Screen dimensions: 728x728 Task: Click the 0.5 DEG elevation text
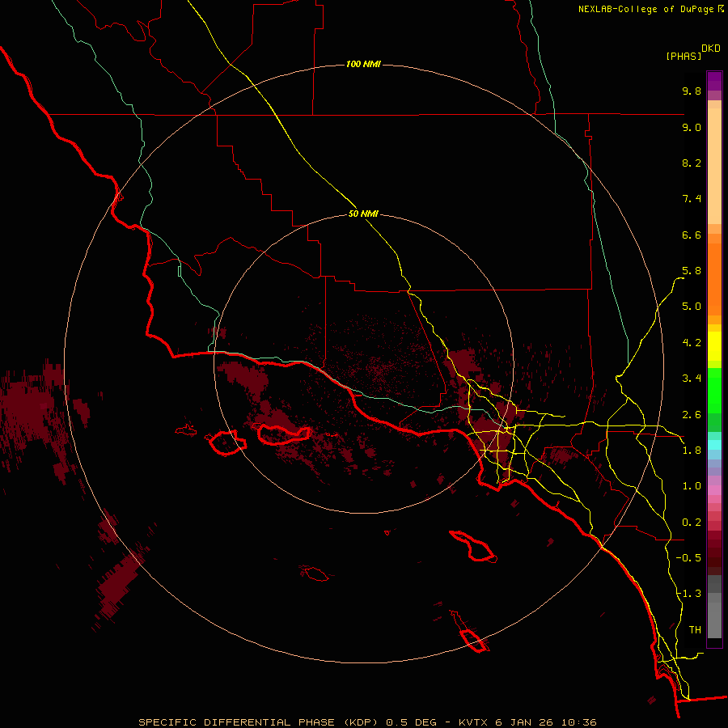[412, 722]
